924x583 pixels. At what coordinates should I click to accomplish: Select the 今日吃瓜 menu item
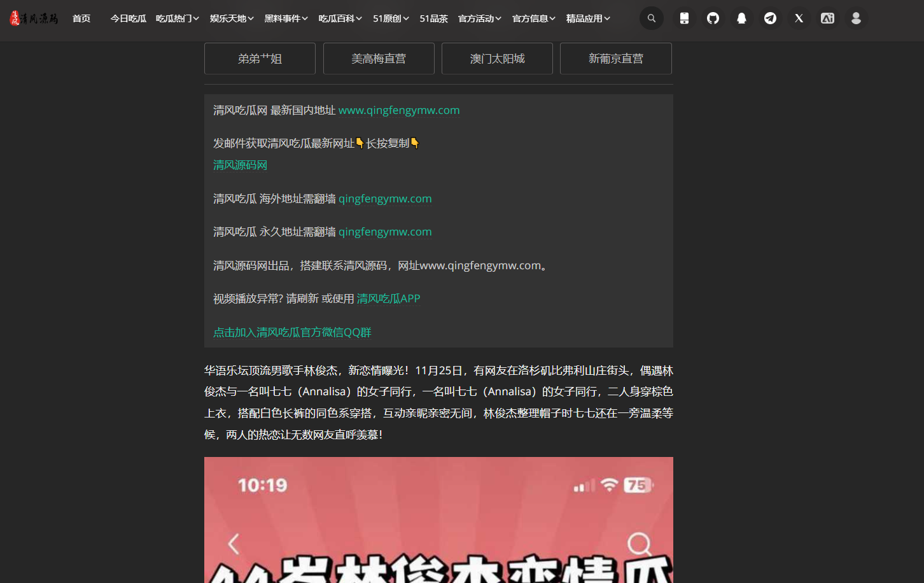[x=128, y=18]
